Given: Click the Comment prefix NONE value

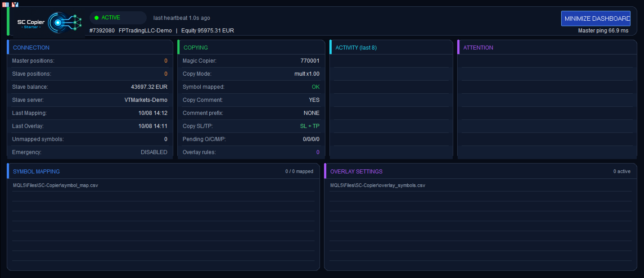Looking at the screenshot, I should (x=311, y=113).
